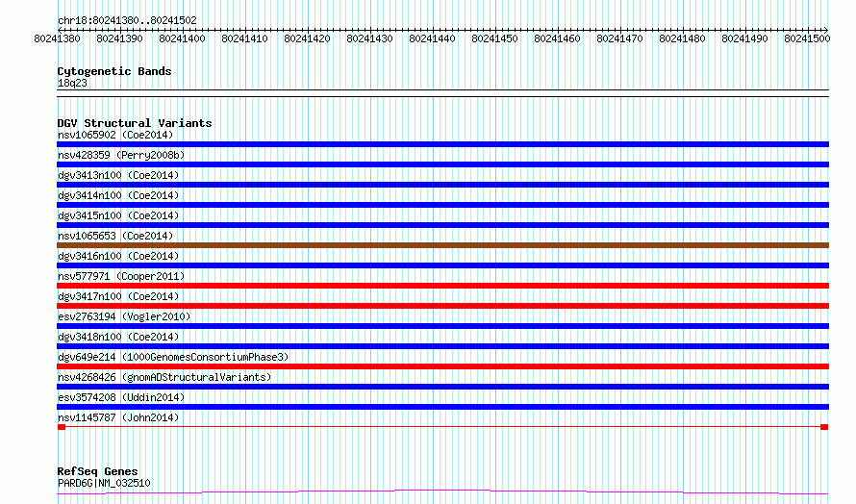Viewport: 856px width, 504px height.
Task: Click the thin red line of nsv1145787
Action: coord(442,427)
